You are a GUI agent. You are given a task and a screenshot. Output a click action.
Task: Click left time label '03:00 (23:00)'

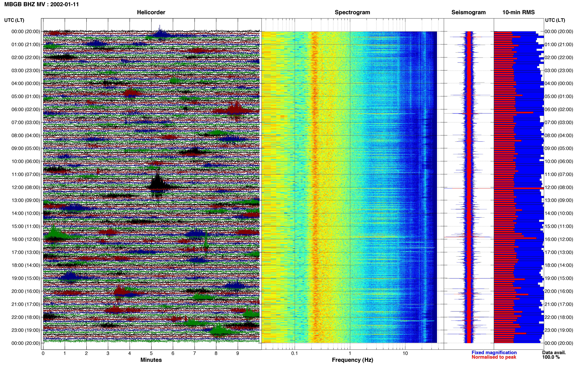pos(26,71)
